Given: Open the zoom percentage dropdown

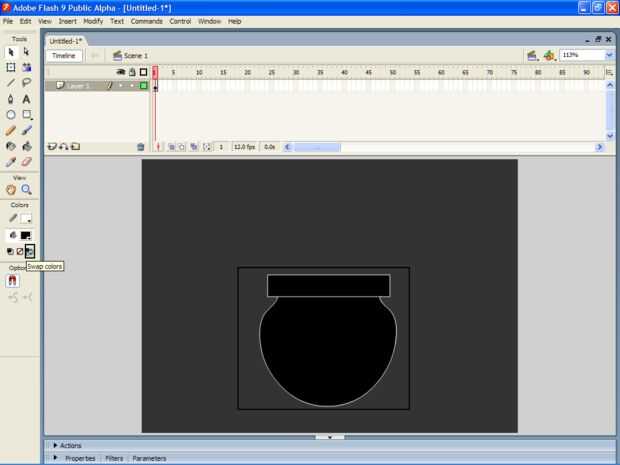Looking at the screenshot, I should point(609,55).
